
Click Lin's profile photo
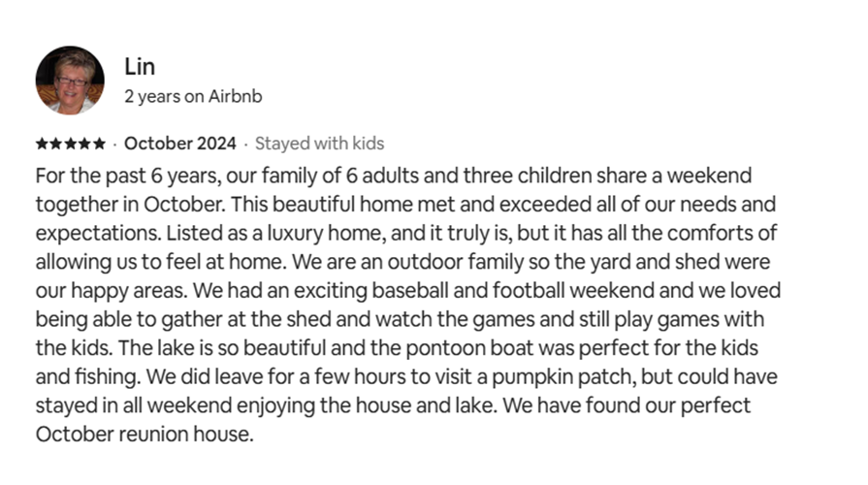point(70,81)
